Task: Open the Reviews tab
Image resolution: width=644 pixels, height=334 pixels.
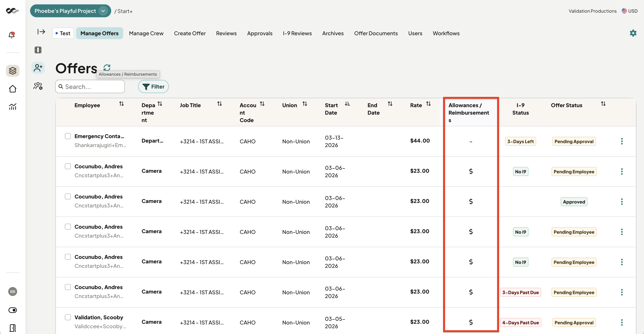Action: (226, 33)
